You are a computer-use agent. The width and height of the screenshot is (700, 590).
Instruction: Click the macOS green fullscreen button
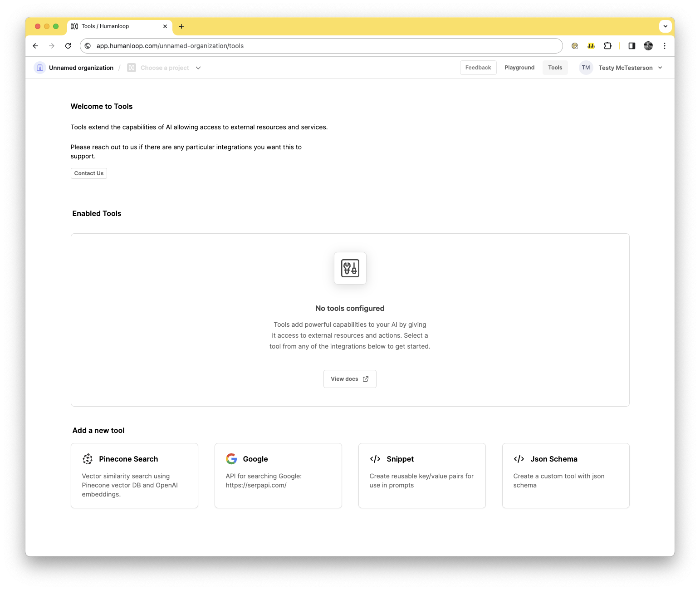point(56,26)
